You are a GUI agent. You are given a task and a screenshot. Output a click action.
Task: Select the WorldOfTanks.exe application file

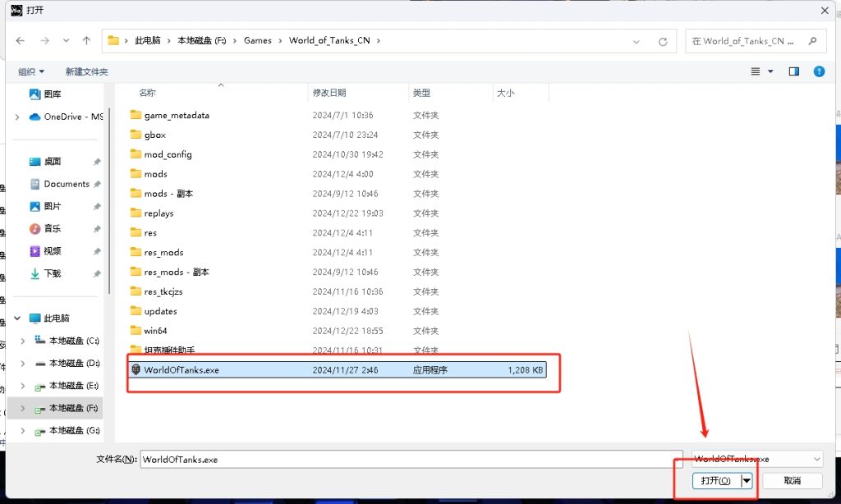click(338, 370)
